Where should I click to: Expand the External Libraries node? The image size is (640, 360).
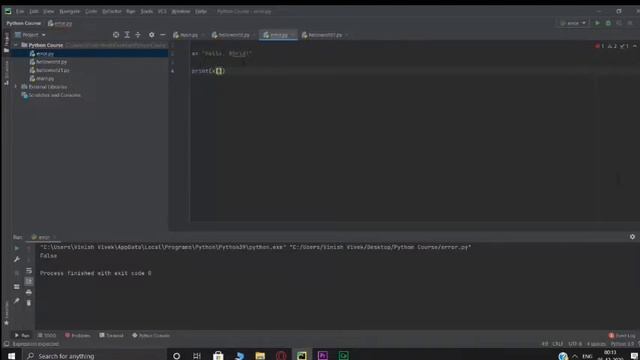(x=16, y=87)
